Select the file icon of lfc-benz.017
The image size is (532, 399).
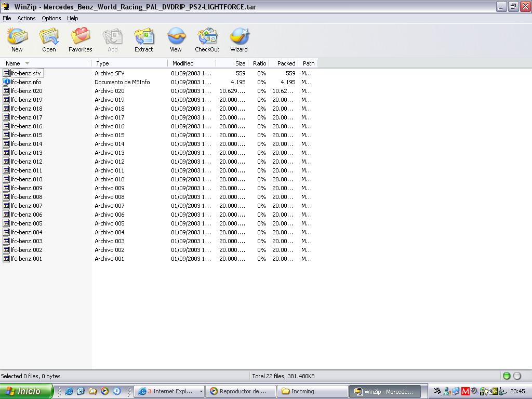coord(6,117)
